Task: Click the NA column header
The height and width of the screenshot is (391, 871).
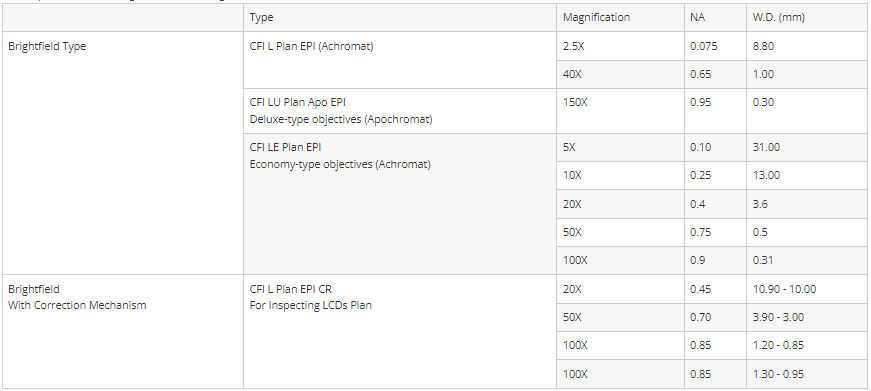Action: pyautogui.click(x=715, y=18)
